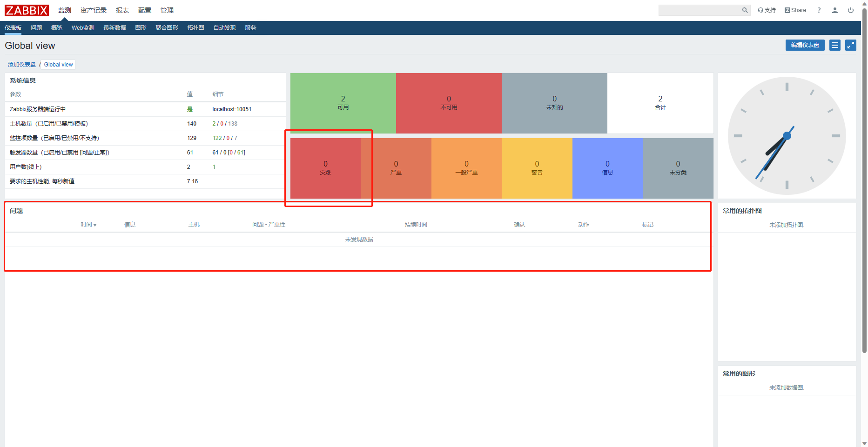Click the 合计 total hosts tile
868x447 pixels.
tap(660, 103)
